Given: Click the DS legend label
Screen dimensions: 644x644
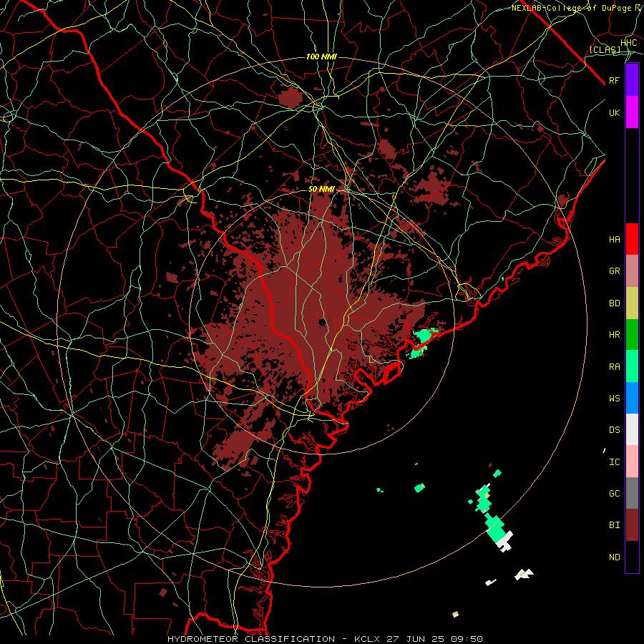Looking at the screenshot, I should 615,430.
